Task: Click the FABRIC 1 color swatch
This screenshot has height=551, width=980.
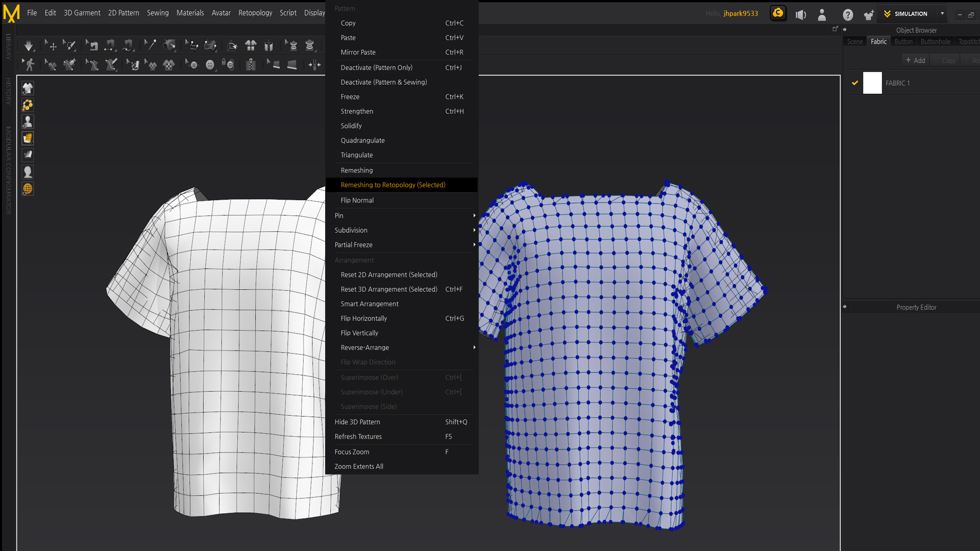Action: [872, 83]
